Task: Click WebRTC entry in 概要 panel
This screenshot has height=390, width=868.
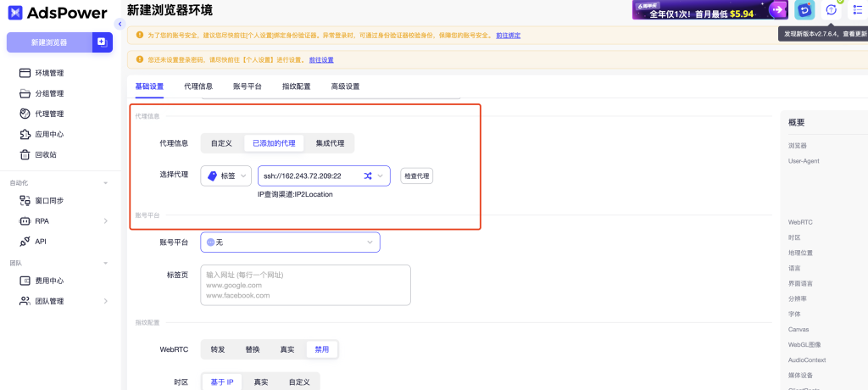Action: pos(800,222)
